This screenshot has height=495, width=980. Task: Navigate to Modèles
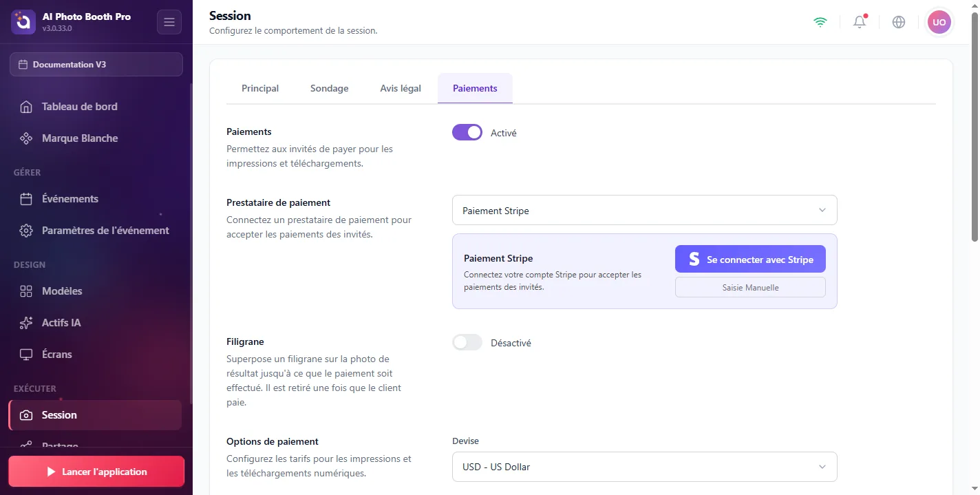95,291
